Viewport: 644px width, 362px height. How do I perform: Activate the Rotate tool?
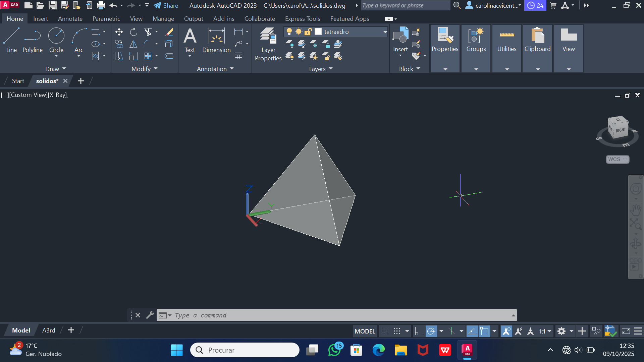click(x=133, y=32)
